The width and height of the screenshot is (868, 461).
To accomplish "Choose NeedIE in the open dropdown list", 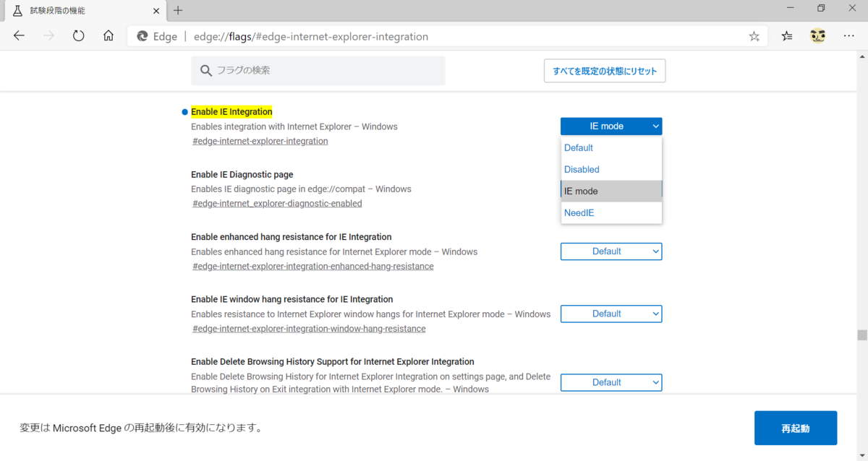I will pos(611,212).
